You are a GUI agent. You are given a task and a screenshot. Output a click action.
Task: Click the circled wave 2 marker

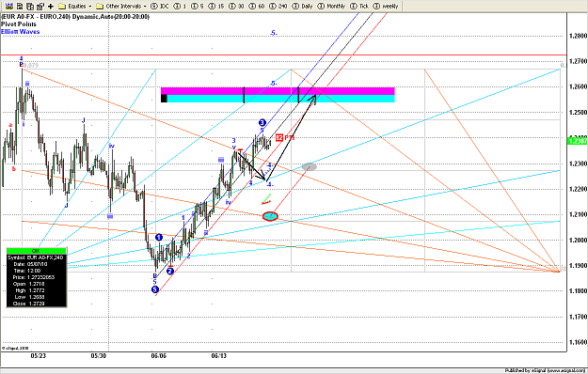(x=170, y=271)
